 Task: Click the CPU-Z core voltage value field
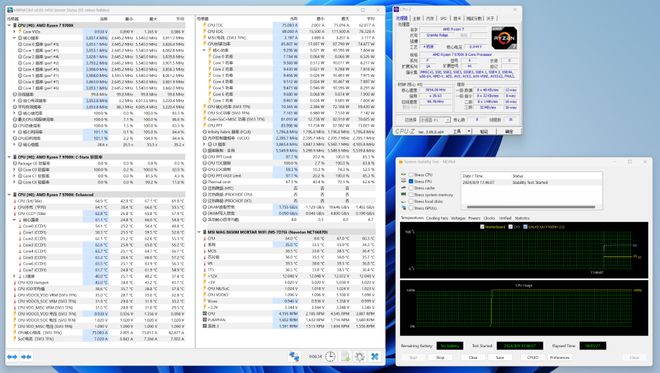coord(475,46)
